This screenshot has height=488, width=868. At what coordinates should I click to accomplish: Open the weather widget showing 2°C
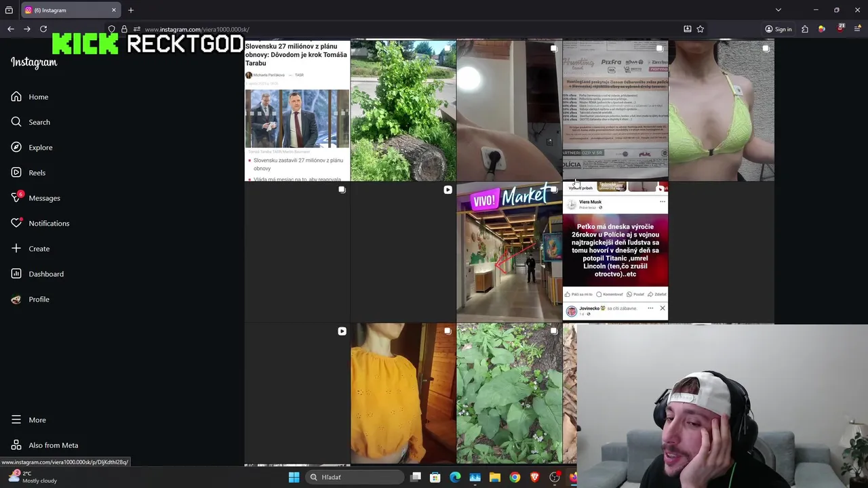click(33, 477)
